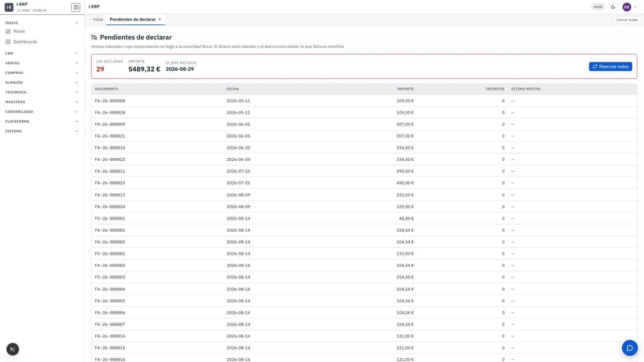Switch to the Inicio tab
The image size is (644, 362).
(97, 19)
